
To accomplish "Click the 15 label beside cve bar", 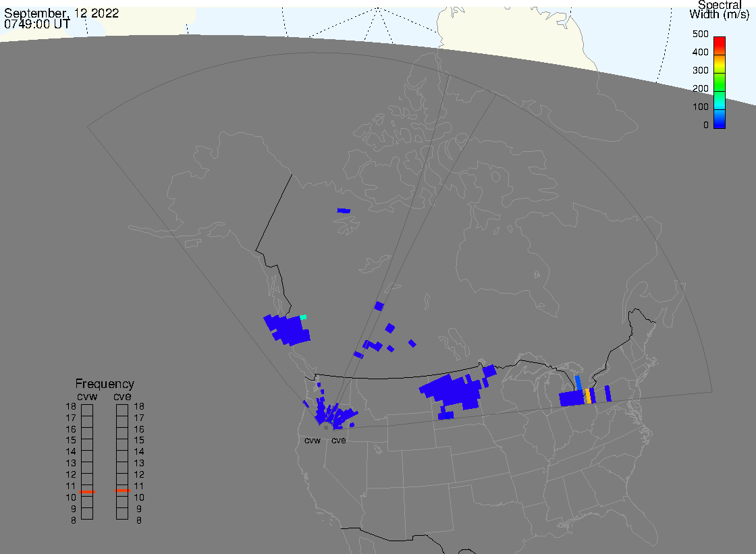I will [x=139, y=440].
